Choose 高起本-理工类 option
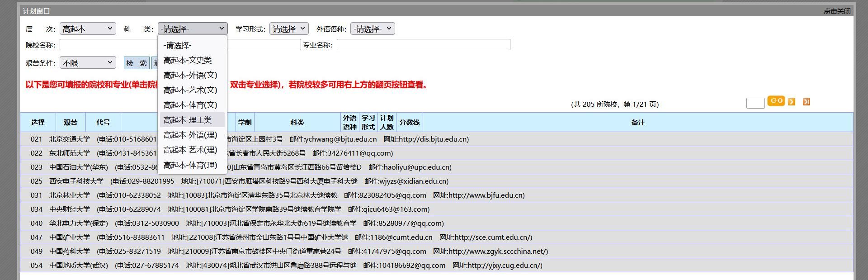The image size is (868, 280). 188,120
